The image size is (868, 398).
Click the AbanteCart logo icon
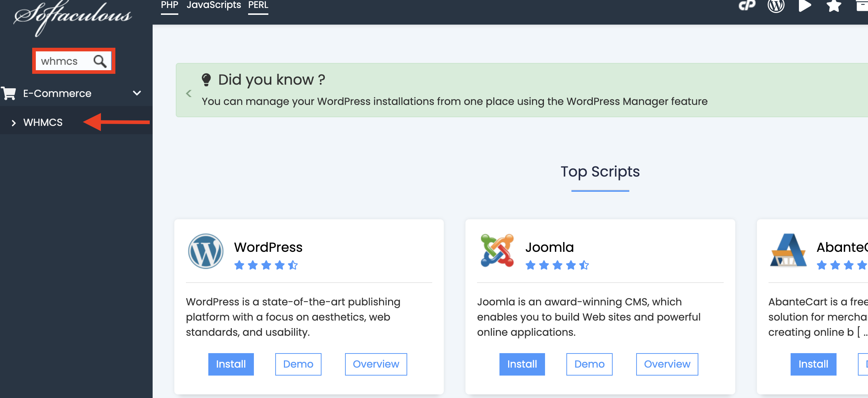point(788,250)
